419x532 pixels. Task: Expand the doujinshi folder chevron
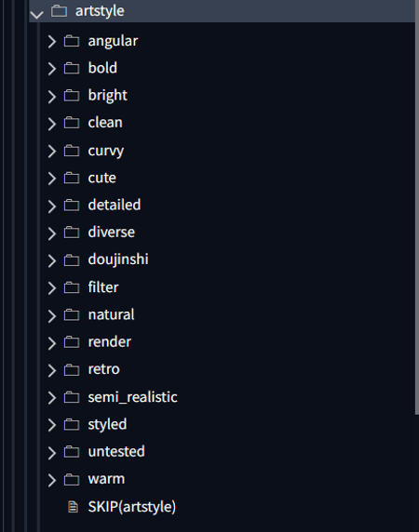pyautogui.click(x=51, y=260)
